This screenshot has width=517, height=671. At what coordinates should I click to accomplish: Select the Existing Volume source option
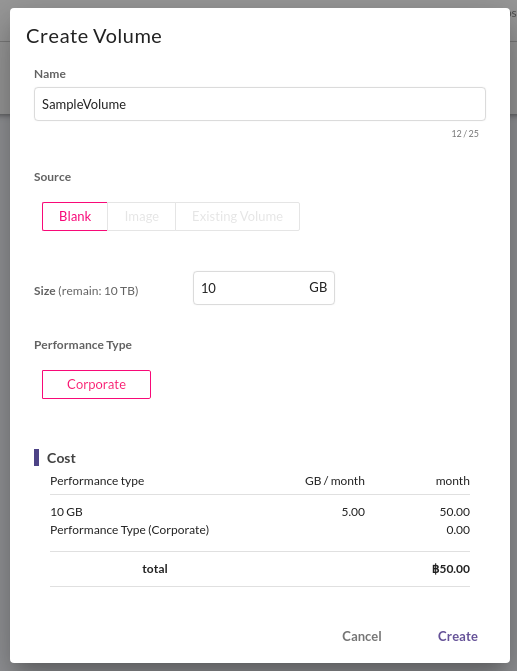click(238, 217)
